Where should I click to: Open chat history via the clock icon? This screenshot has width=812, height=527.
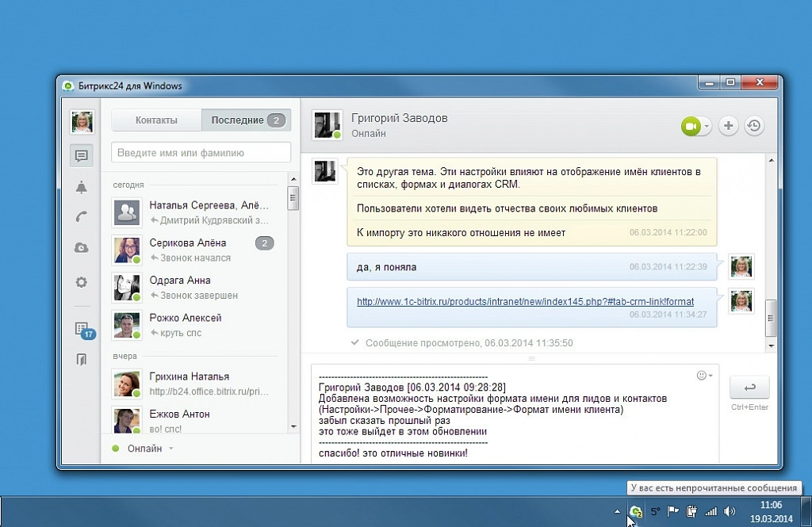click(753, 125)
